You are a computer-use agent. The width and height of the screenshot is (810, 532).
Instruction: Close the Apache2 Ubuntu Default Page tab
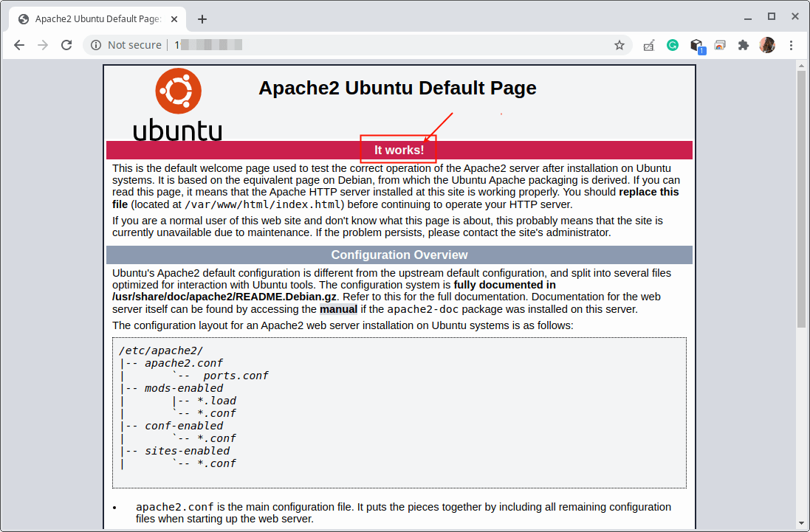[175, 19]
